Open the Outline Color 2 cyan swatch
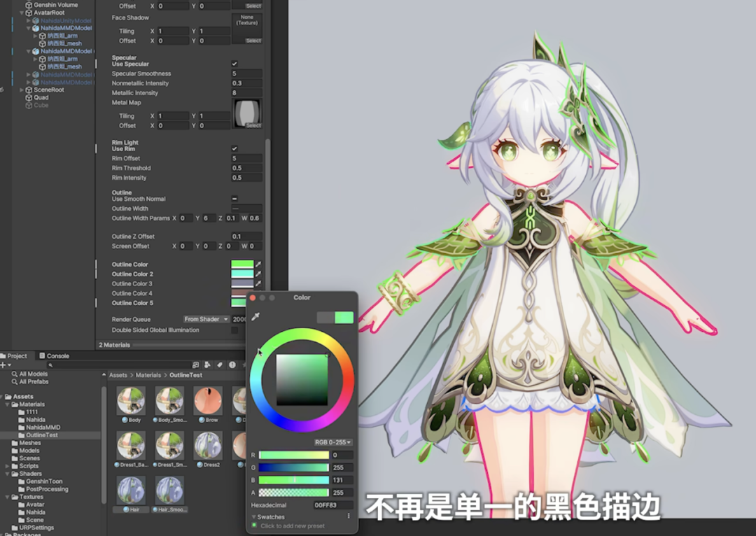This screenshot has width=756, height=536. tap(242, 274)
